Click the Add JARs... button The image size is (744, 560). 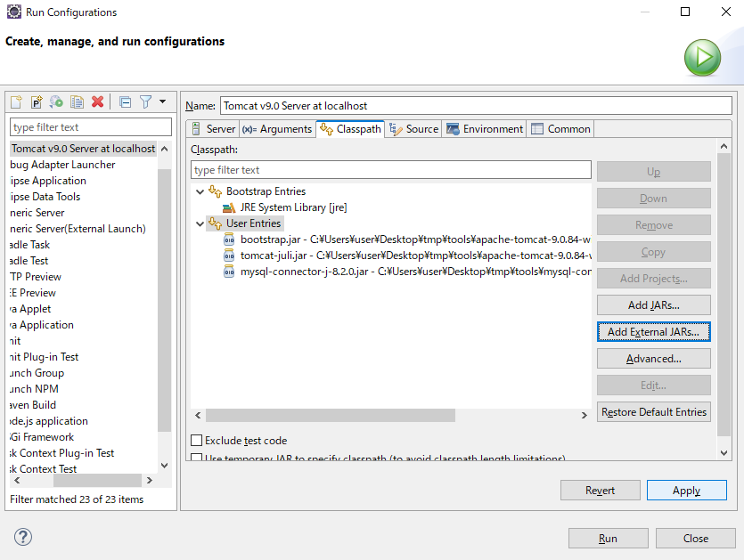653,304
